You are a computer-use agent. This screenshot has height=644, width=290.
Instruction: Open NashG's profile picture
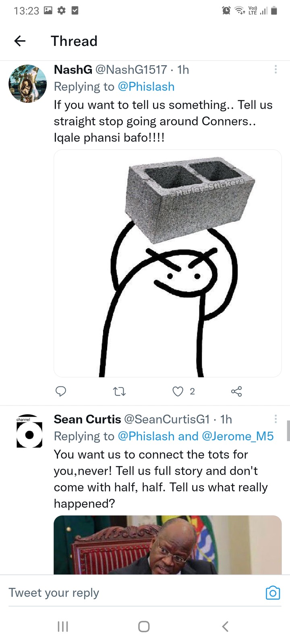pos(28,83)
